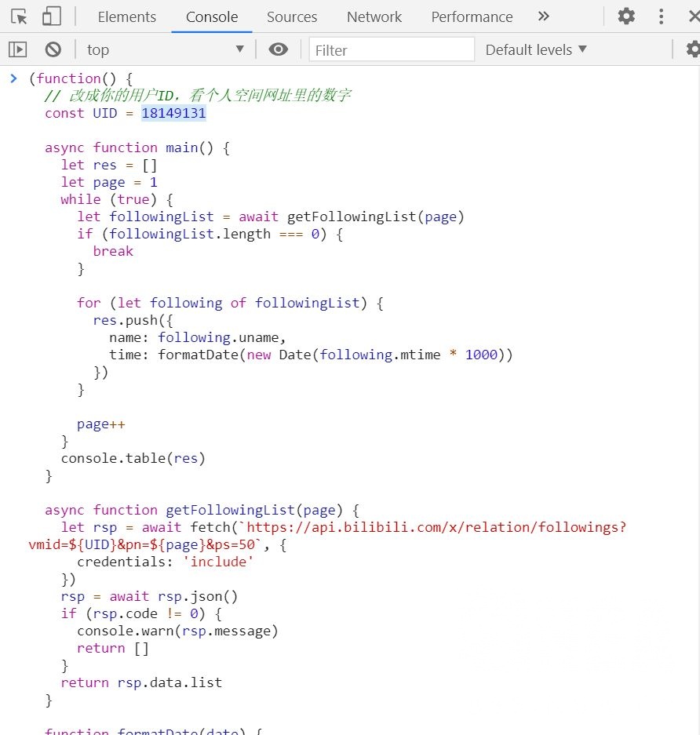Click the api.bilibili.com URL in the fetch call

click(436, 527)
